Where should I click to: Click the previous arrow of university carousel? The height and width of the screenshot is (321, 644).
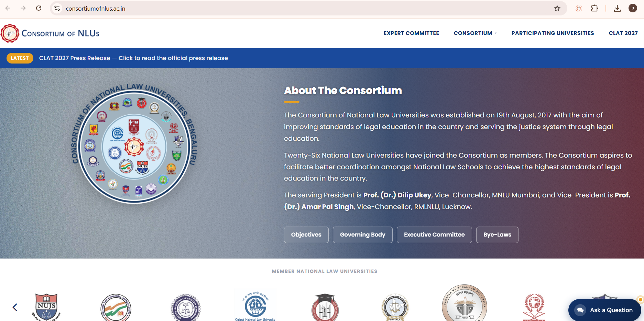click(x=15, y=307)
